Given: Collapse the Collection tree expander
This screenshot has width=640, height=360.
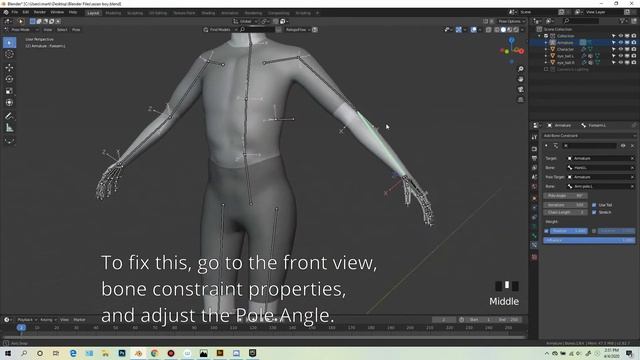Looking at the screenshot, I should [540, 36].
